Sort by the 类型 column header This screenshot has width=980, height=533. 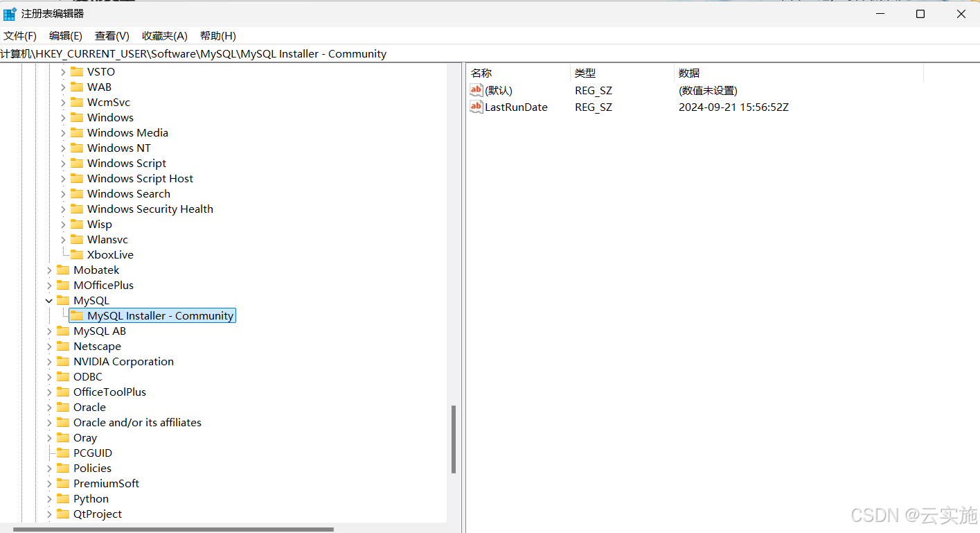[622, 73]
